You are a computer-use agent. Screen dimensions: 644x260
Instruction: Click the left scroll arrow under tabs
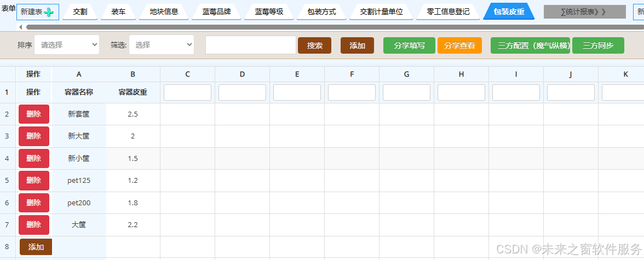20,27
